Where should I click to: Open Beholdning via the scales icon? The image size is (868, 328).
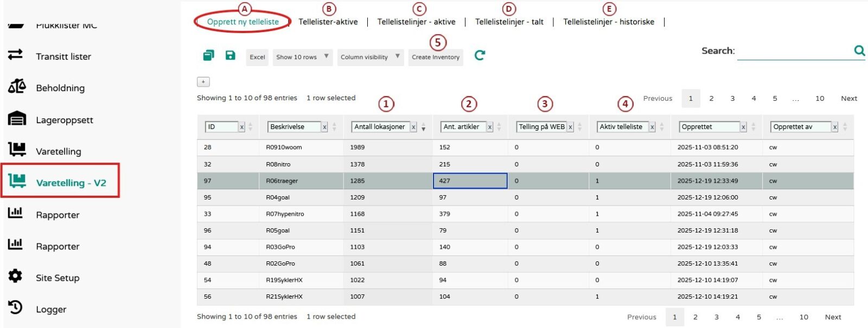pos(17,87)
